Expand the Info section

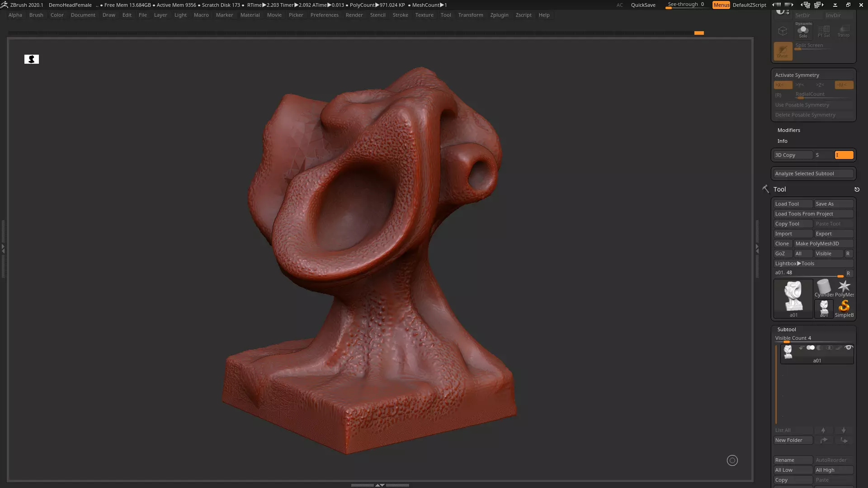tap(782, 141)
